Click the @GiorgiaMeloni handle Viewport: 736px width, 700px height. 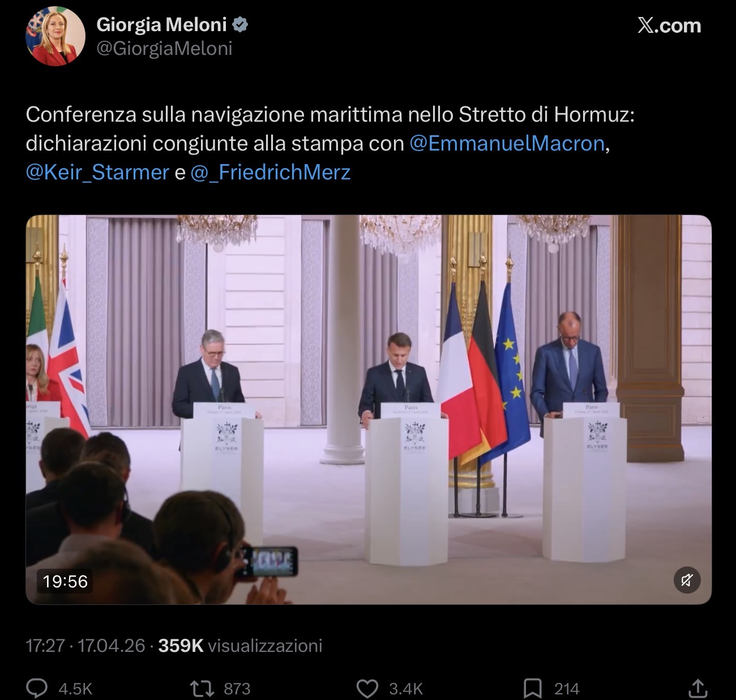pos(164,49)
